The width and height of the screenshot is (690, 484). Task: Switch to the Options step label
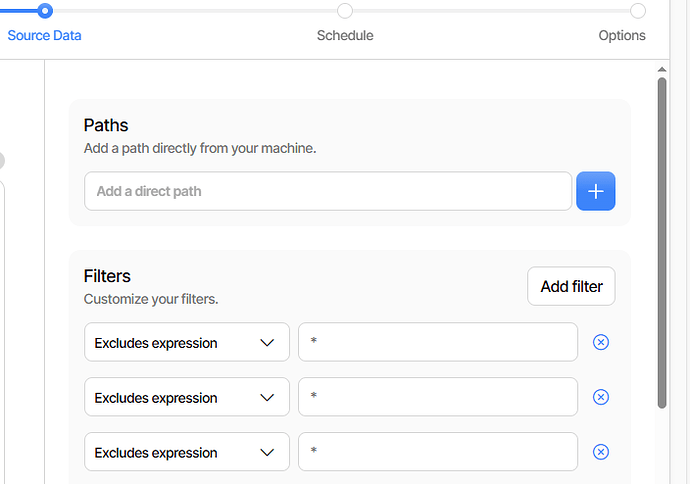point(622,36)
